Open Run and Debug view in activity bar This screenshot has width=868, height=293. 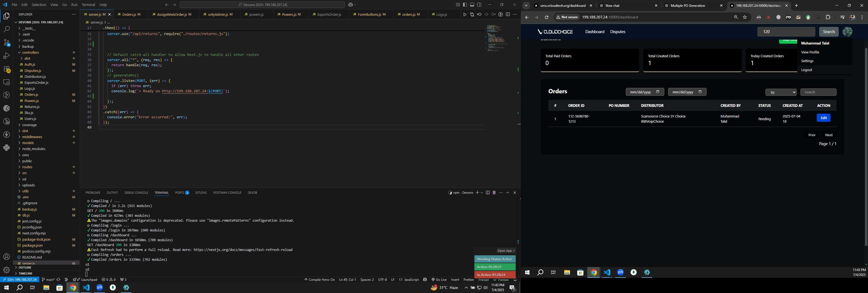click(x=7, y=56)
